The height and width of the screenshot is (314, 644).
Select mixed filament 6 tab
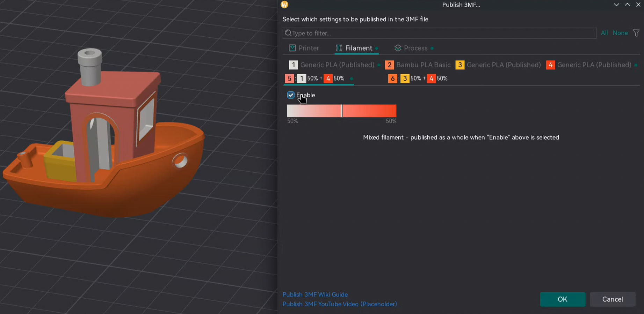click(418, 78)
